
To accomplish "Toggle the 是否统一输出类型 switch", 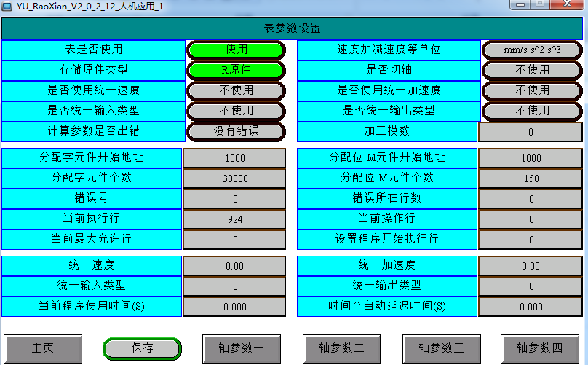I will [531, 111].
